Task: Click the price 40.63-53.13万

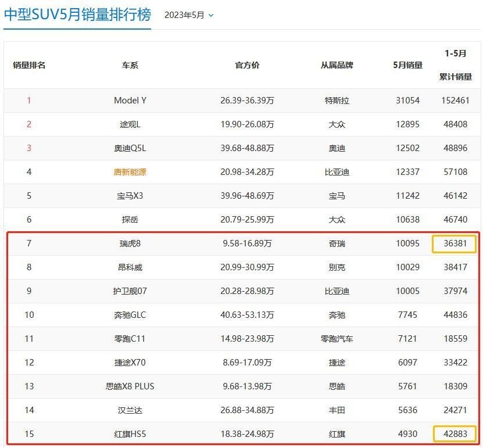Action: (247, 315)
